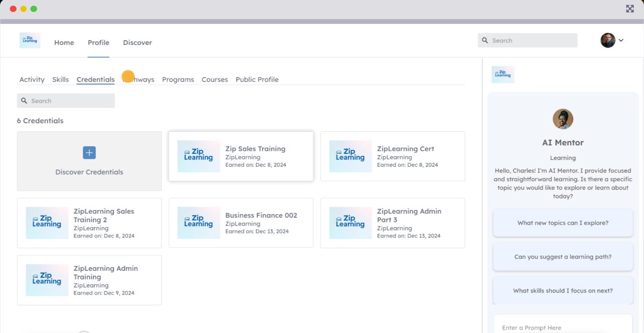Click the fullscreen expand icon at top right

coord(630,9)
